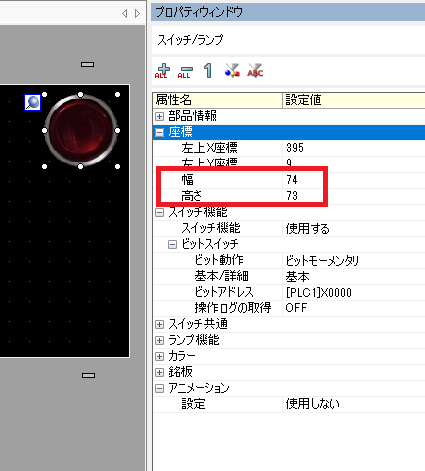425x471 pixels.
Task: Select the ビット動作 property label
Action: (x=219, y=260)
